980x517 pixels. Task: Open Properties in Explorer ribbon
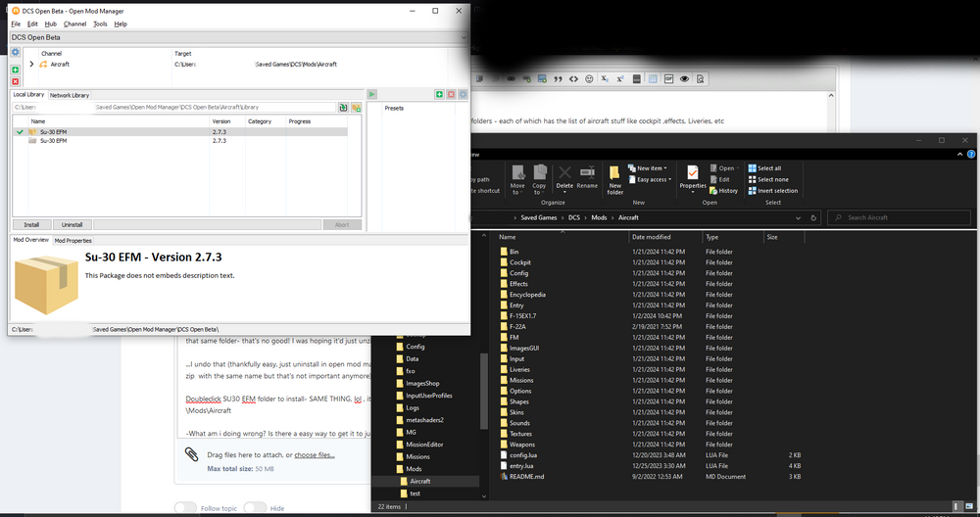[x=693, y=180]
